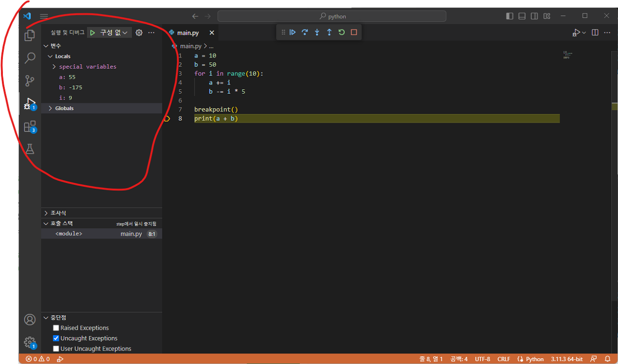Go forward with navigation arrow
The width and height of the screenshot is (618, 364).
tap(208, 16)
